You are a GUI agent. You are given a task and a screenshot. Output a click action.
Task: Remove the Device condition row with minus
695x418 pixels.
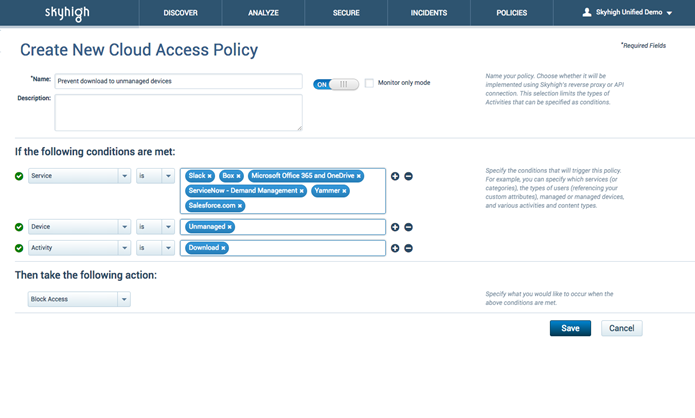[409, 227]
